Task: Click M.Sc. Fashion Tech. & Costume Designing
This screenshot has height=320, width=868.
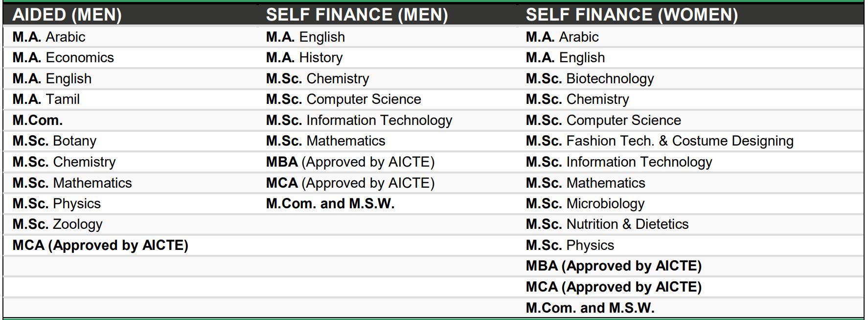Action: (x=660, y=141)
